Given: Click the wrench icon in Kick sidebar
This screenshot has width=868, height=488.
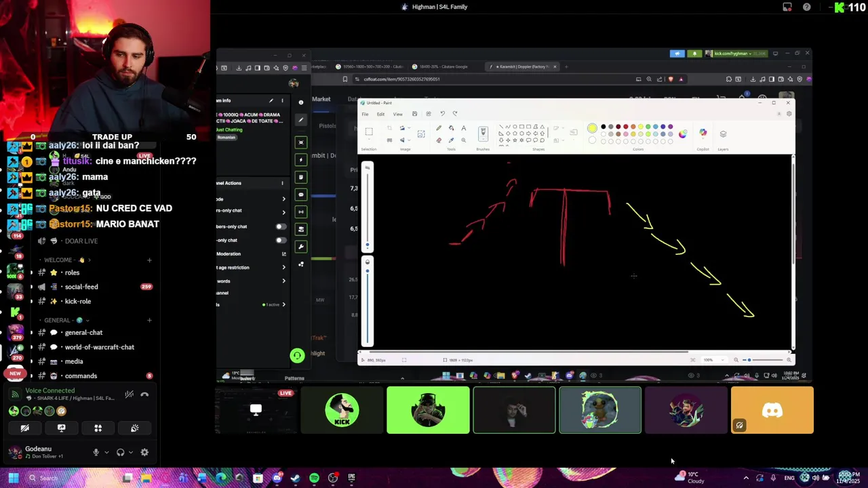Looking at the screenshot, I should pyautogui.click(x=301, y=247).
